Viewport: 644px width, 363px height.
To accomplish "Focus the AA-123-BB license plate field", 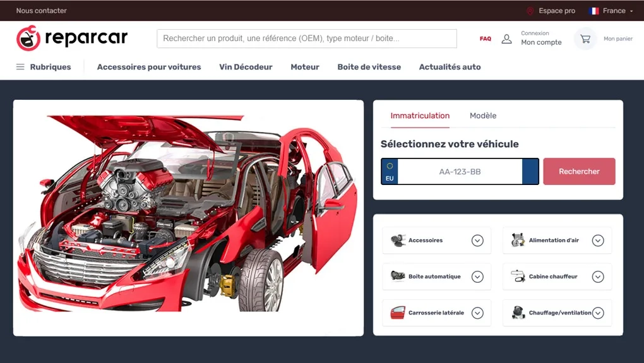I will 460,172.
